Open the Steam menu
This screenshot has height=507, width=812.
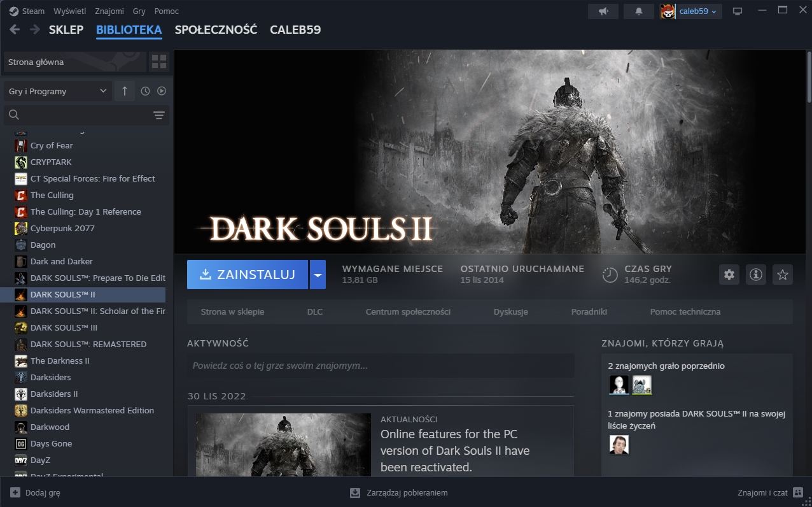(x=33, y=11)
